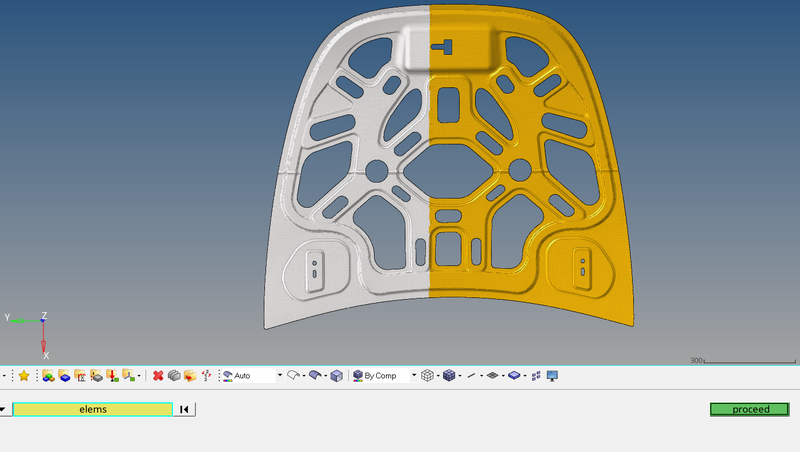Click the reset button beside elems
The width and height of the screenshot is (800, 452).
tap(185, 409)
